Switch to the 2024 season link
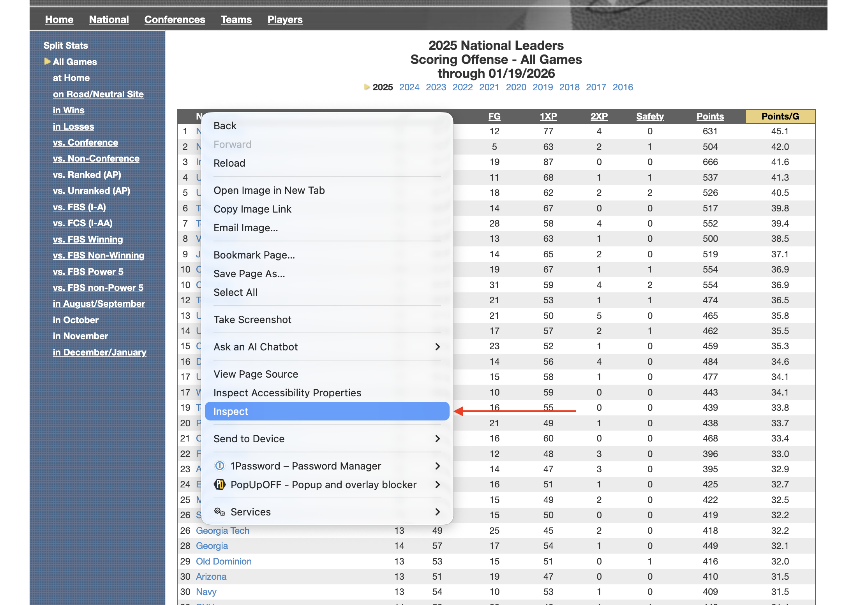 tap(409, 87)
